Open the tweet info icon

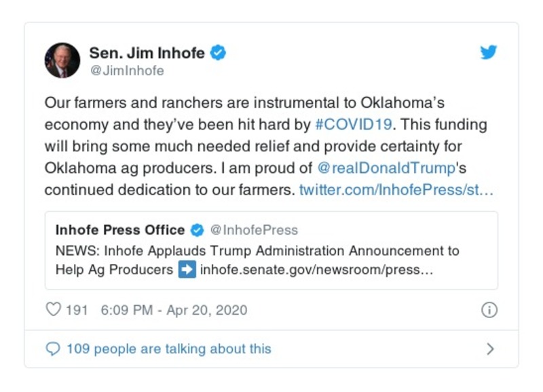tap(489, 310)
